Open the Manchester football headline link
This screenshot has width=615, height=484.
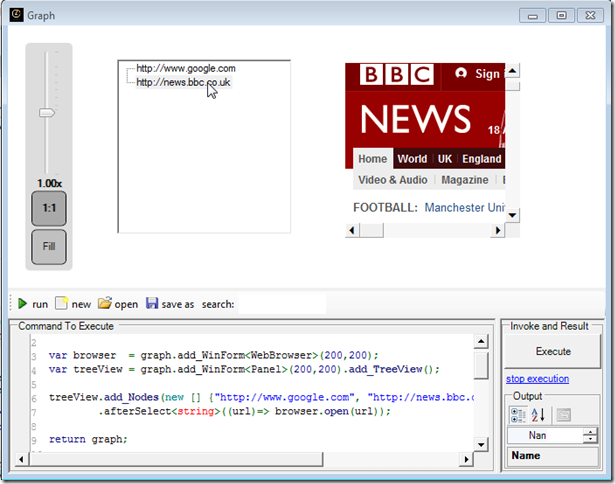(465, 207)
